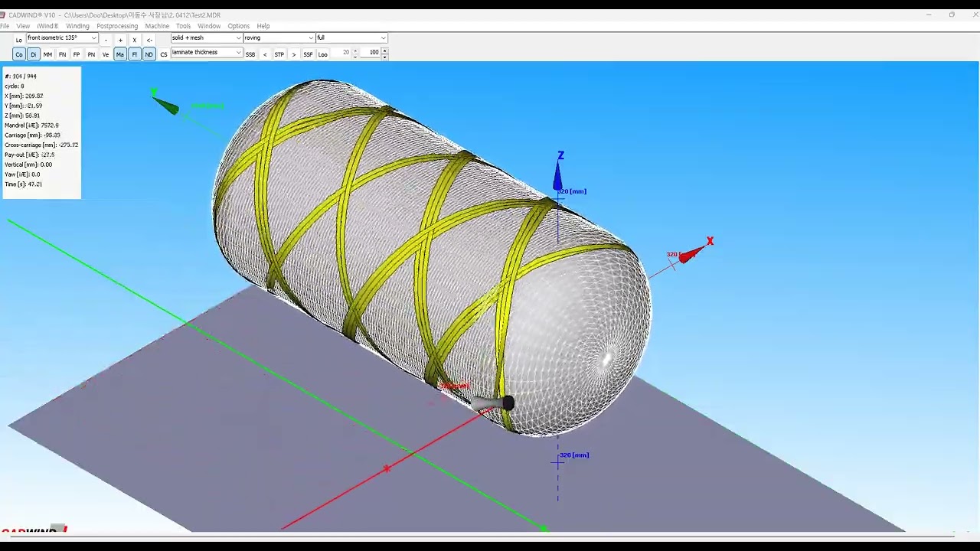Click the field showing 20
Screen dimensions: 980x551
point(342,53)
